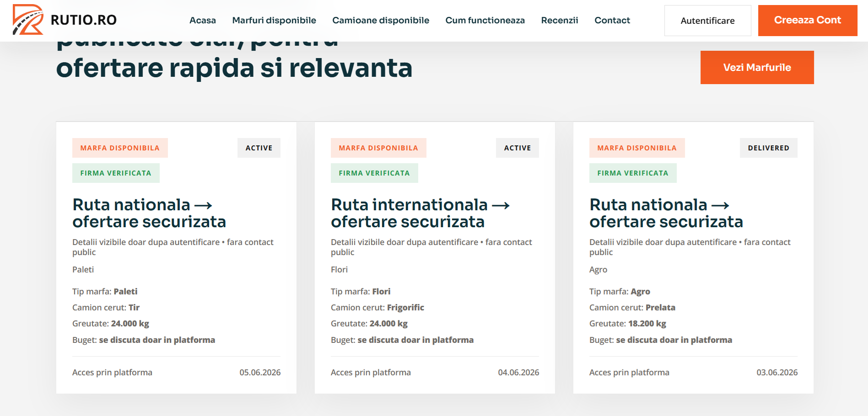Click "Greutate: 18.200 kg" text
Screen dimensions: 868x416
[628, 324]
